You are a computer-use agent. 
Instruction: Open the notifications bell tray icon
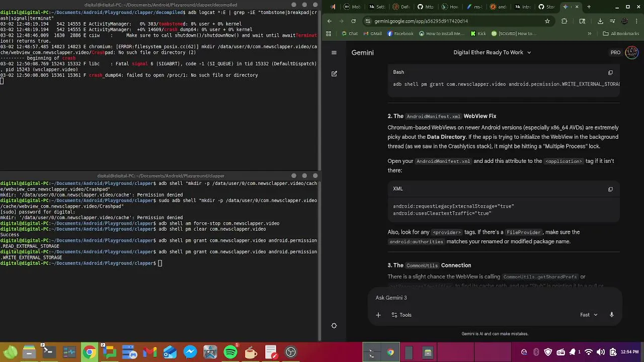574,352
